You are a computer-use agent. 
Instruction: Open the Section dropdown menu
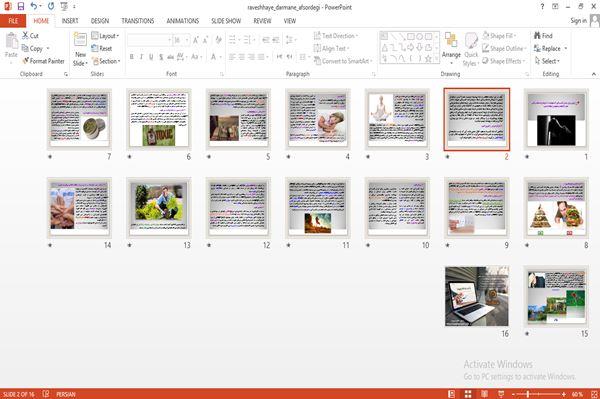tap(106, 61)
